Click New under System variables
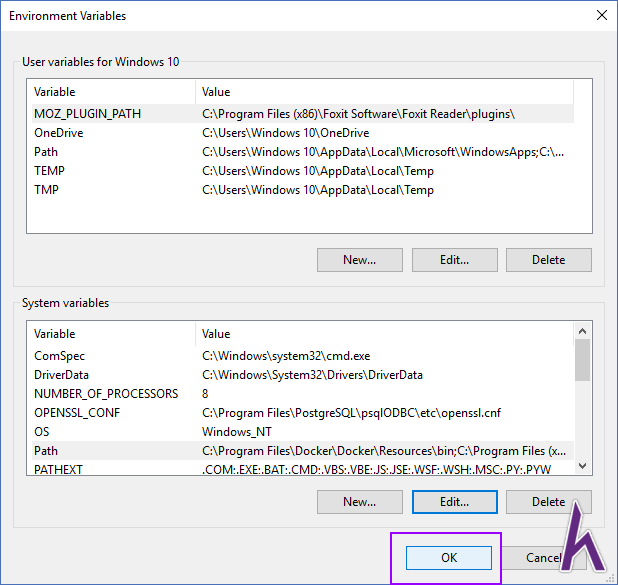The height and width of the screenshot is (585, 618). (x=359, y=502)
